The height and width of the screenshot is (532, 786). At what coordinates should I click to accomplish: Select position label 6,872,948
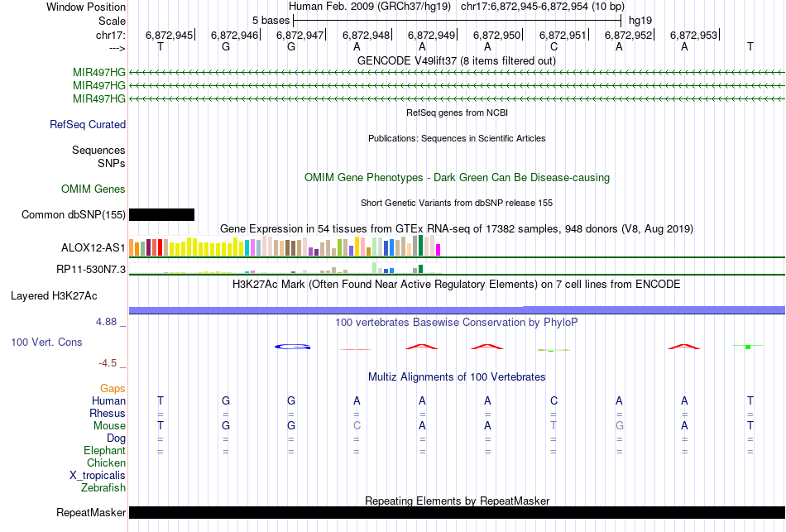coord(366,35)
